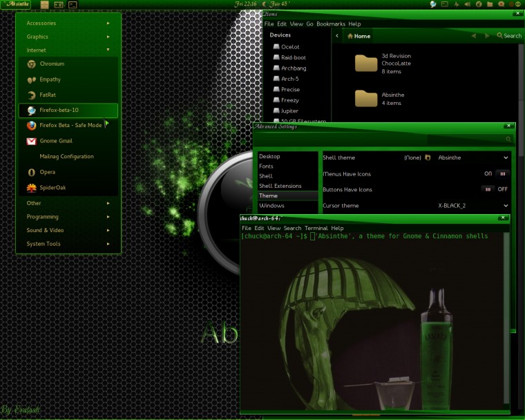Open the Absinthe applications menu button
Viewport: 525px width, 420px height.
click(x=15, y=4)
